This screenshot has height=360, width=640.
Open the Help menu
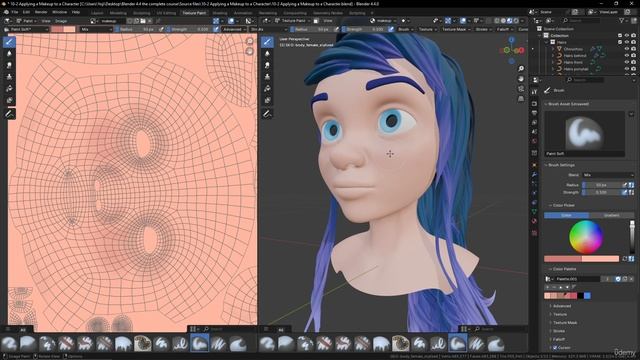click(76, 12)
